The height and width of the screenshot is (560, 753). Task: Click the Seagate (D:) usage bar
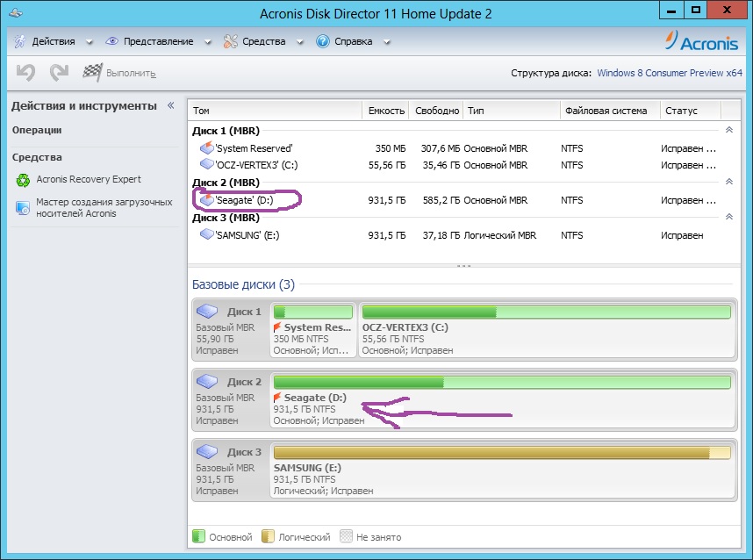coord(502,383)
